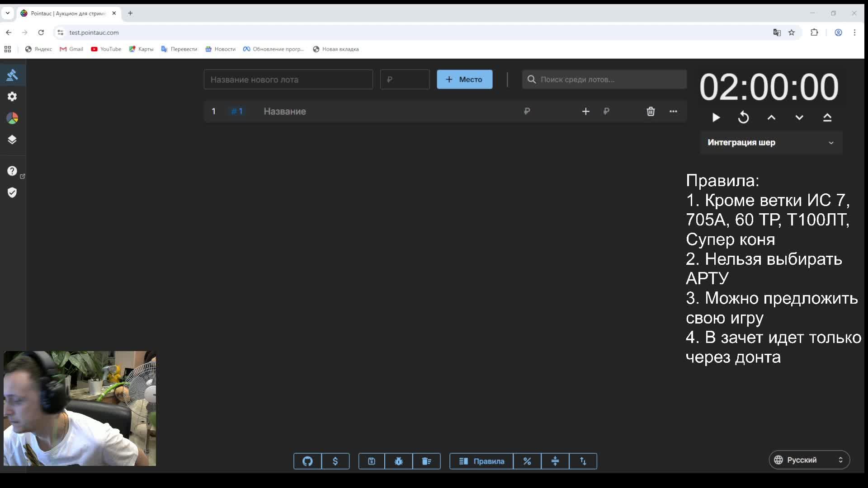Toggle the Правила rules panel button
The image size is (868, 488).
(481, 461)
